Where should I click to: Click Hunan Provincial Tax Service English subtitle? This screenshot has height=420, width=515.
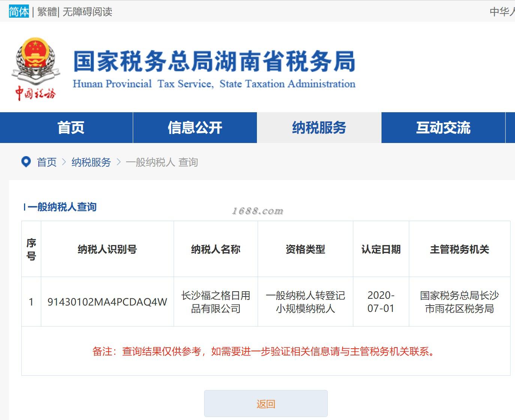[x=214, y=84]
